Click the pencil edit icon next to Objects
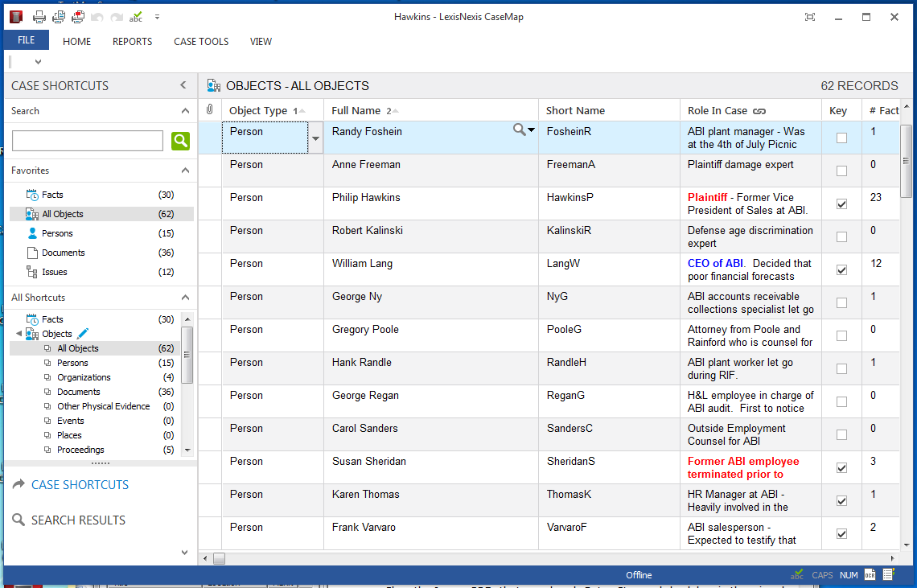 [83, 334]
